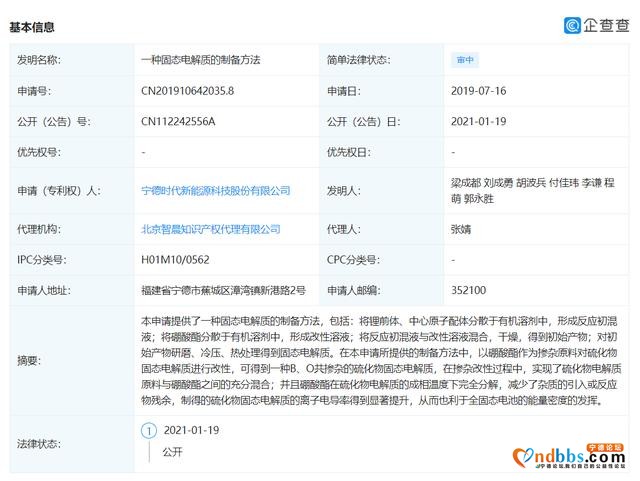
Task: Click the application date 2019-07-16
Action: (481, 91)
